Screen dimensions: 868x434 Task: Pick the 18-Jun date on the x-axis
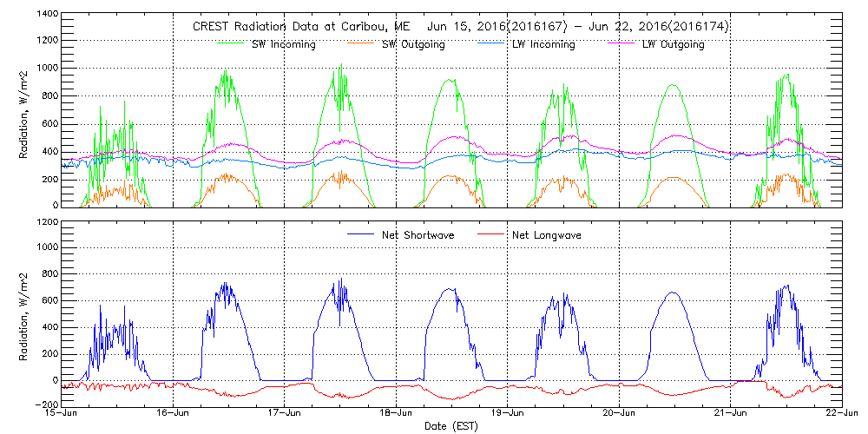pos(397,412)
